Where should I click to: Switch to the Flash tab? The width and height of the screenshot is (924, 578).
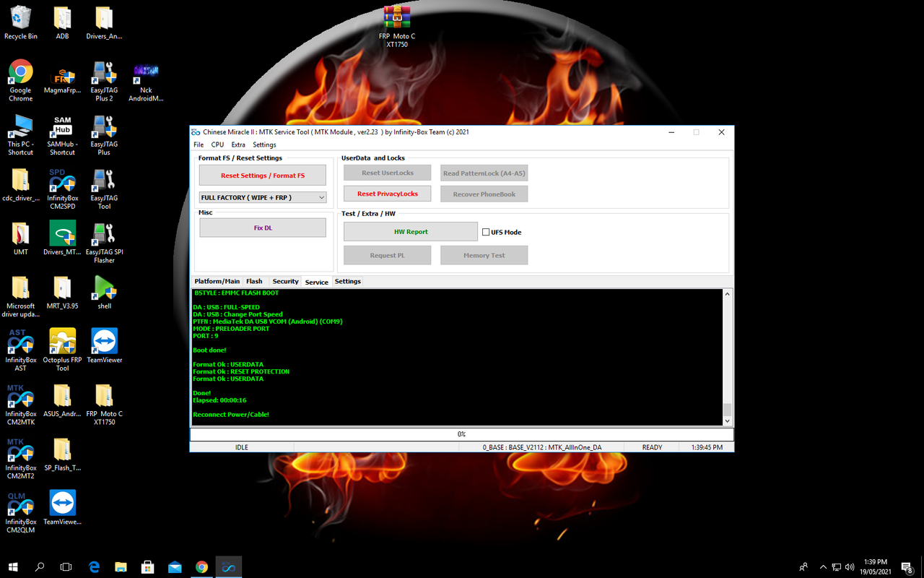point(254,281)
